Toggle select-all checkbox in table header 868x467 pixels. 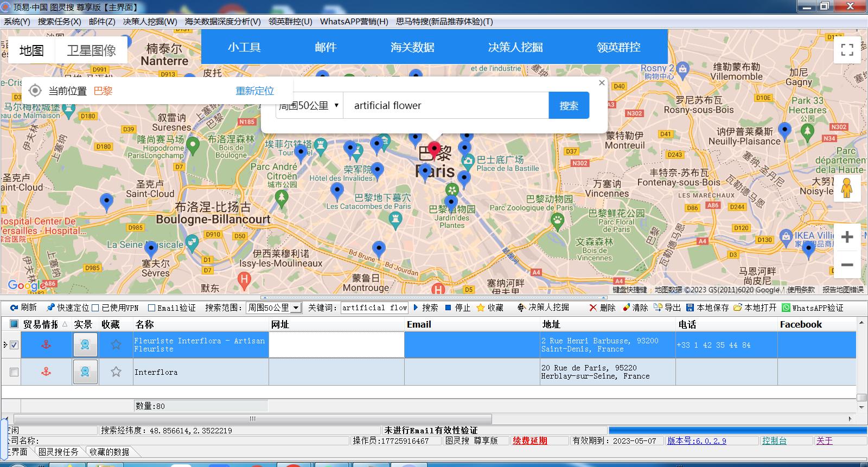click(x=14, y=324)
